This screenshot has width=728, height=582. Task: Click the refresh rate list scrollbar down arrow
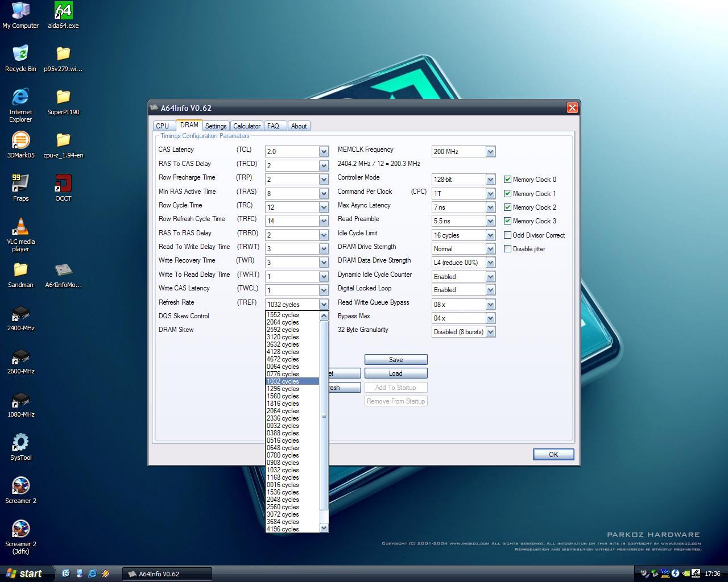click(324, 528)
